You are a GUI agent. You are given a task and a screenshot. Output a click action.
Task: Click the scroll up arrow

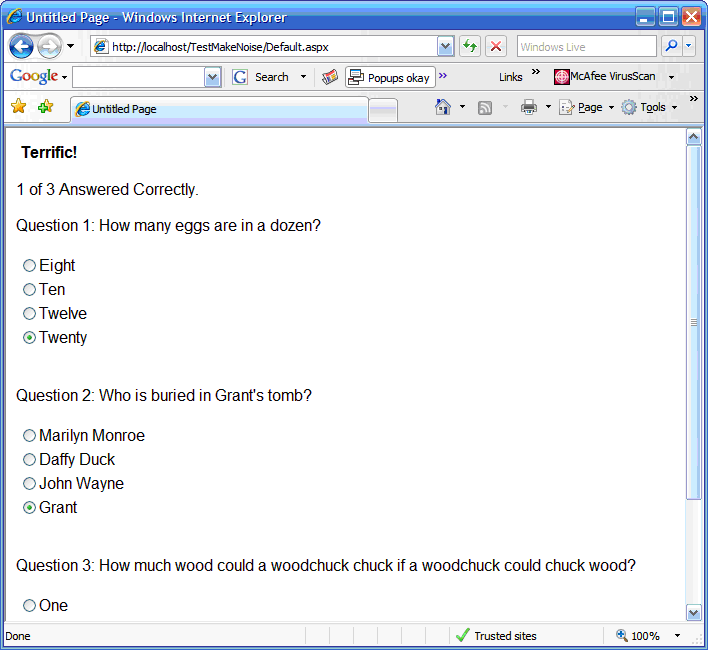click(694, 136)
